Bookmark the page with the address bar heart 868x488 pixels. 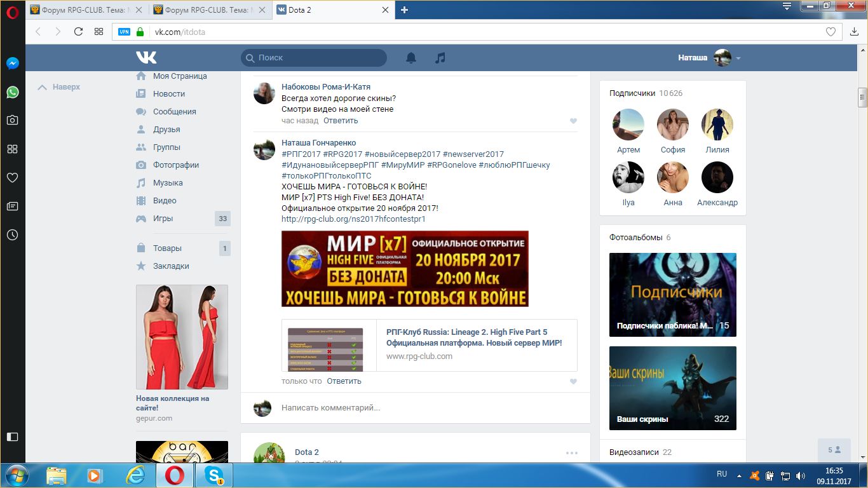coord(831,32)
